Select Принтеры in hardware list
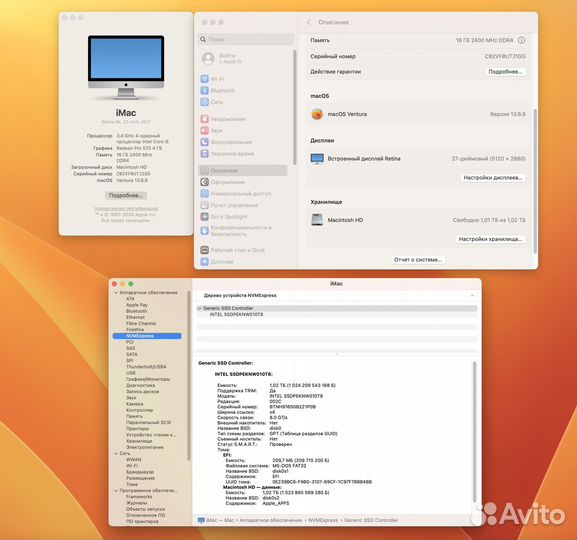 pyautogui.click(x=137, y=428)
